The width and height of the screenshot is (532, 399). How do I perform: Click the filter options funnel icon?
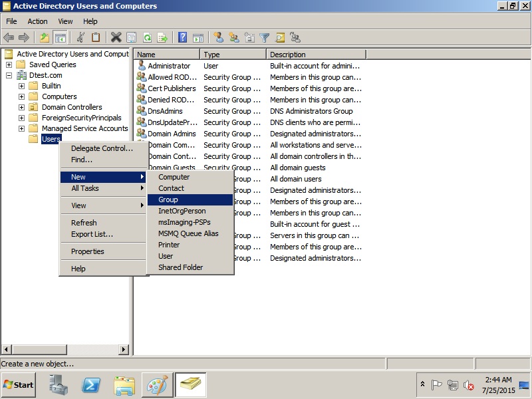265,38
